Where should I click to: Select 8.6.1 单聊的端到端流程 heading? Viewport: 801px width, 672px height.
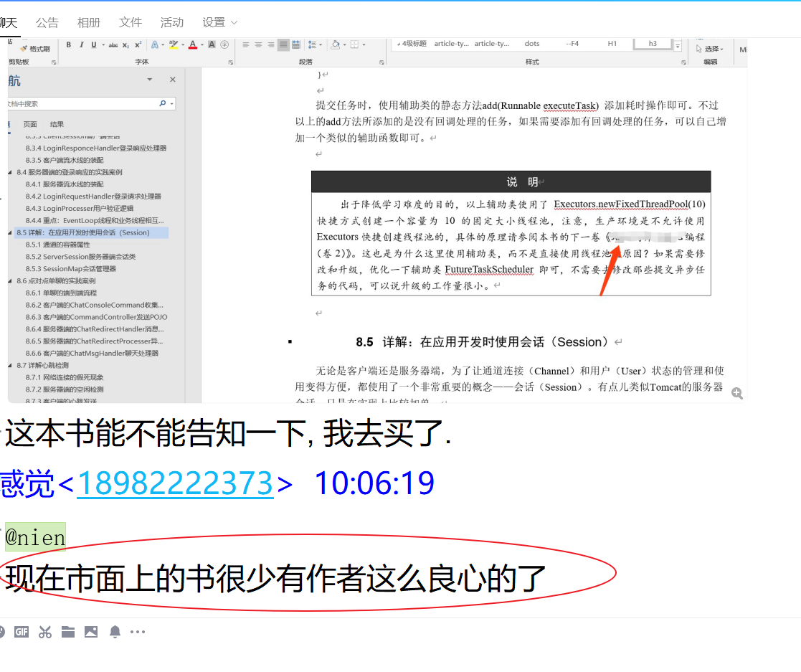click(x=61, y=293)
